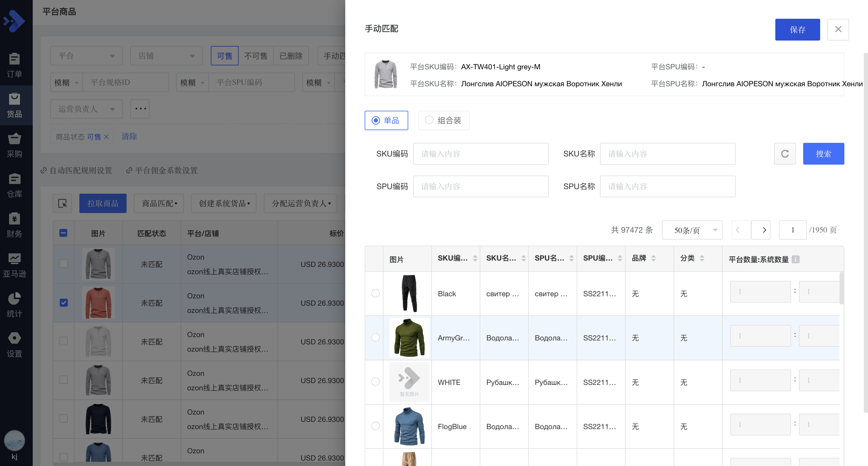Open the 设置 settings sidebar section

15,345
